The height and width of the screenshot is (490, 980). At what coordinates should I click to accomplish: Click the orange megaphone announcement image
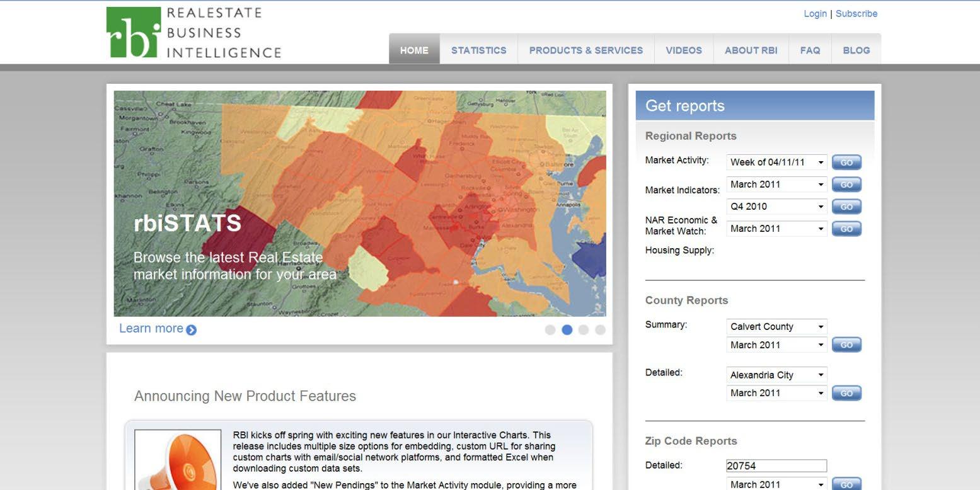pos(178,459)
